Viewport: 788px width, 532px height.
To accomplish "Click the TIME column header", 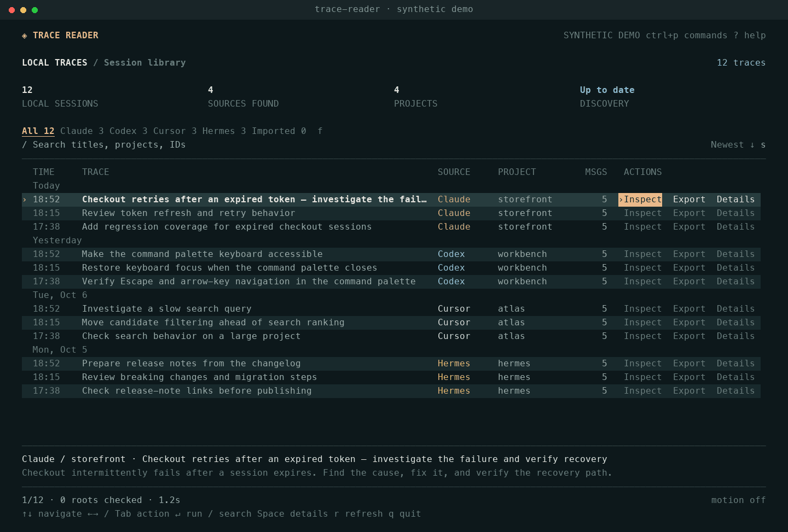I will [x=44, y=172].
